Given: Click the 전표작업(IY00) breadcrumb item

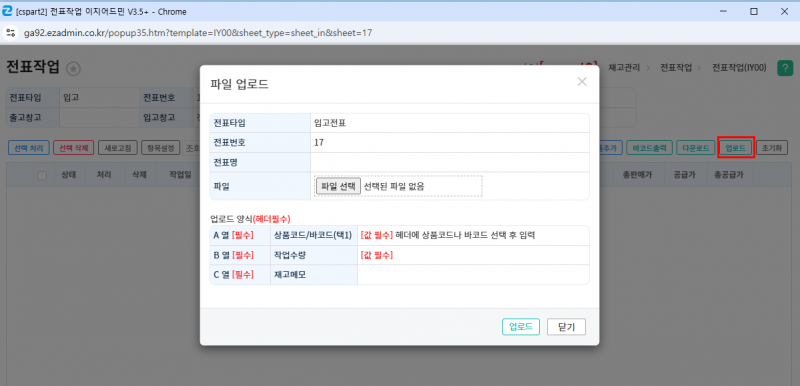Looking at the screenshot, I should 739,68.
